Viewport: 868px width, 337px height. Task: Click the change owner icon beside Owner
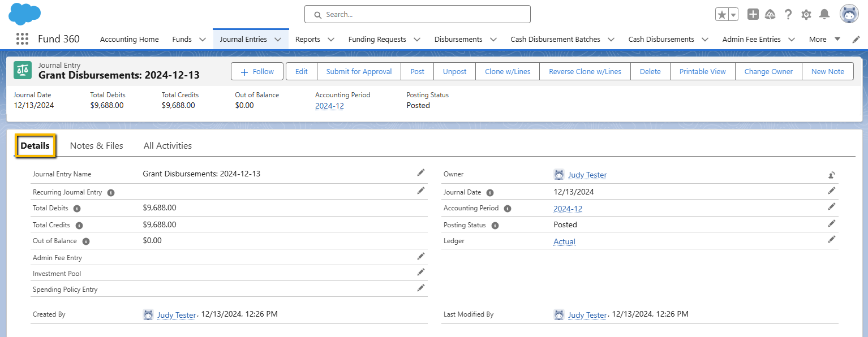pyautogui.click(x=831, y=175)
